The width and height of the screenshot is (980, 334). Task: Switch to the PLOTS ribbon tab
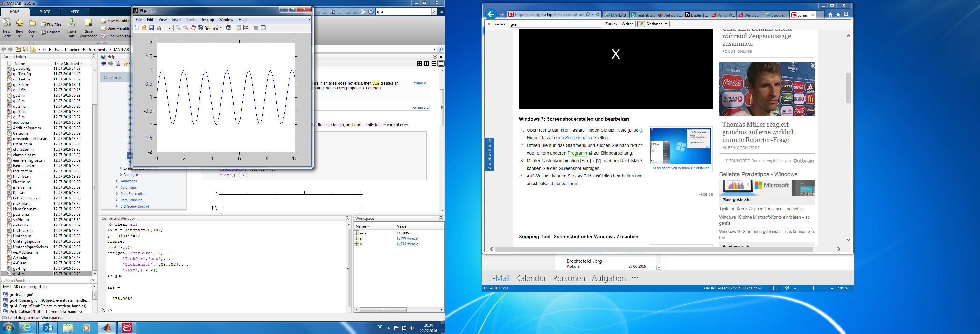click(45, 12)
